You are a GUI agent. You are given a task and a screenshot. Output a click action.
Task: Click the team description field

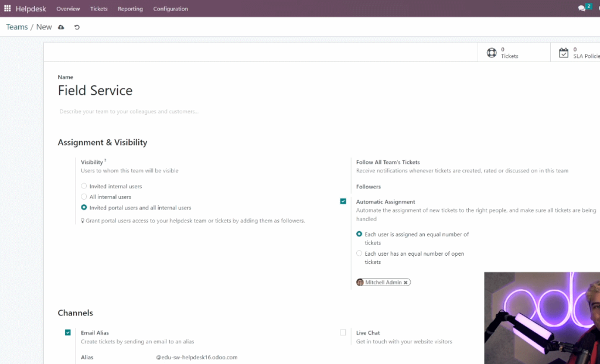point(129,112)
